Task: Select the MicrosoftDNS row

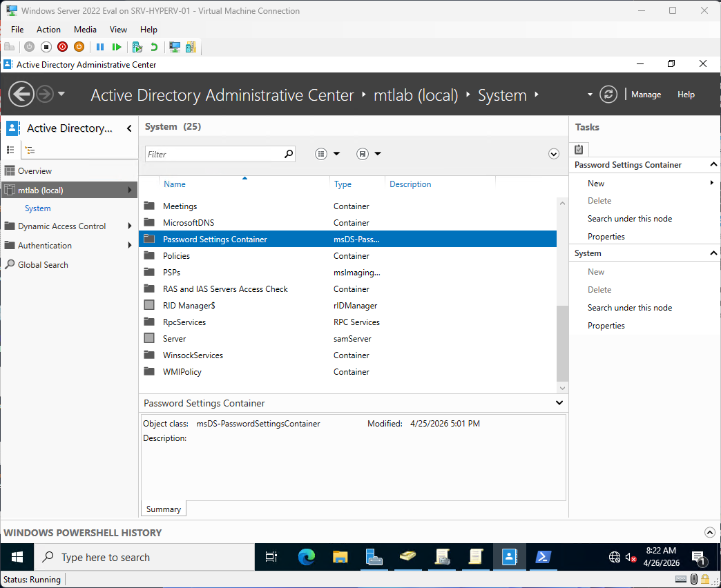Action: coord(347,223)
